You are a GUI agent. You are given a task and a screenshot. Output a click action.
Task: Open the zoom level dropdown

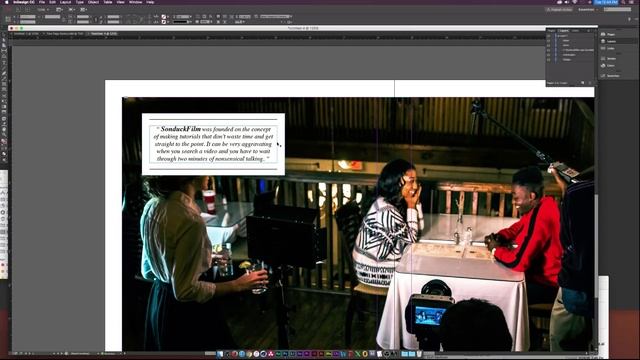tap(44, 9)
